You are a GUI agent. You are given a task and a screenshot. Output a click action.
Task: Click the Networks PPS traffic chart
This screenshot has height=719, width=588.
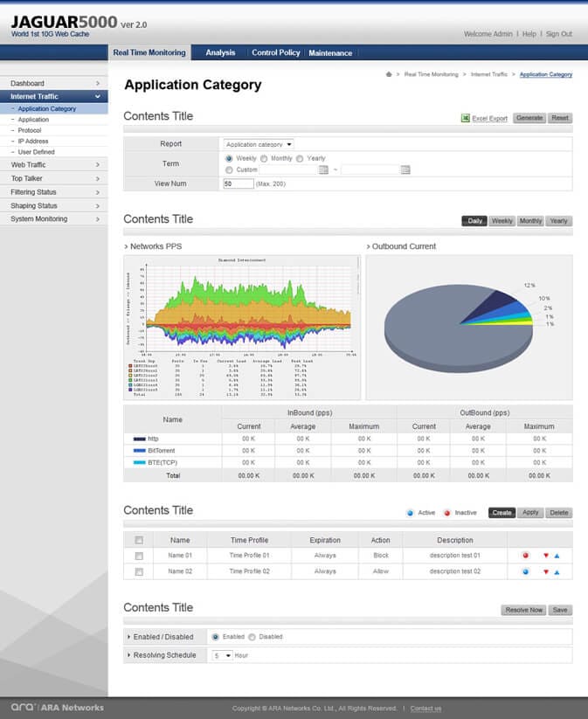242,328
